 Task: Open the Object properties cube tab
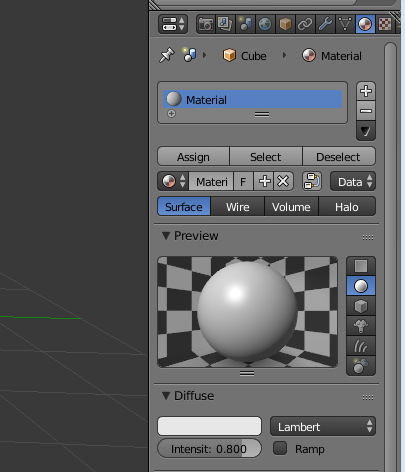point(285,24)
